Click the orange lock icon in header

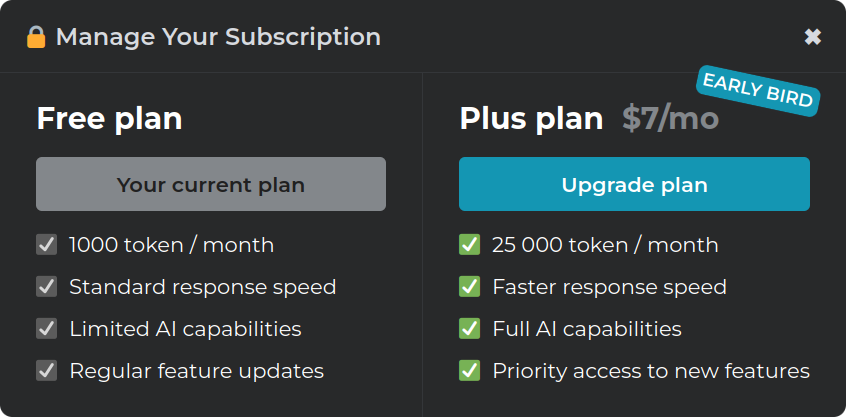click(36, 37)
